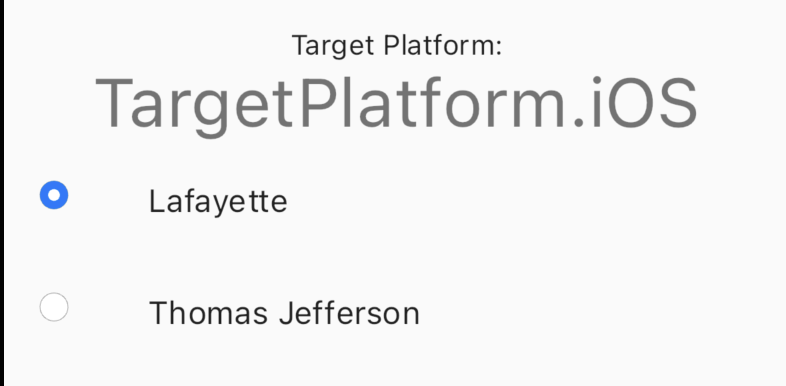Tap the blue filled circle beside Lafayette
The height and width of the screenshot is (386, 786).
[54, 195]
